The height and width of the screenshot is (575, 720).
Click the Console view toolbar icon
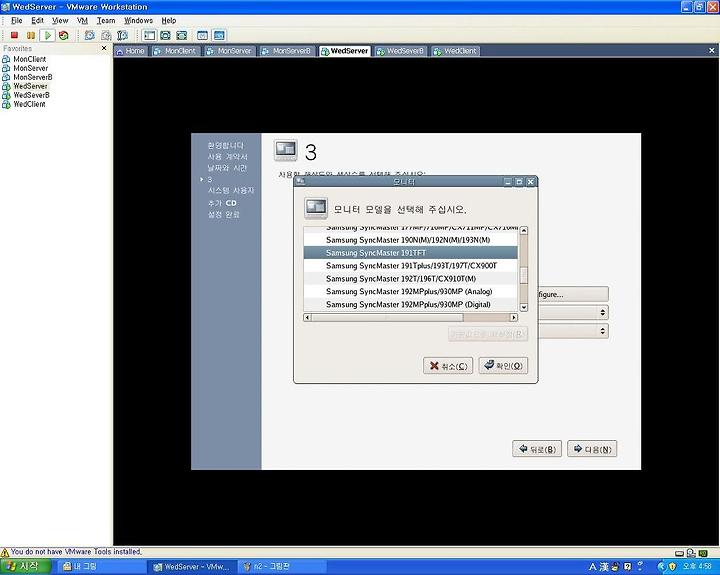point(219,35)
